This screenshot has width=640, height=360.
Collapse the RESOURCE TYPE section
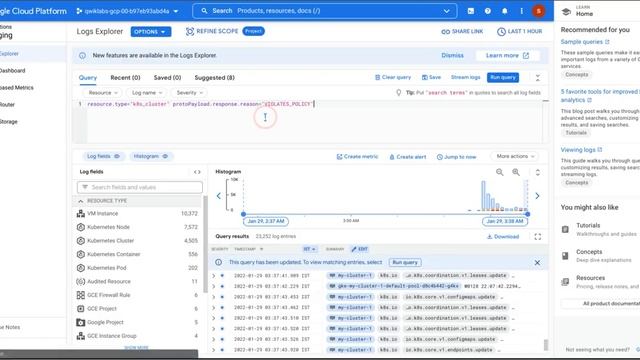click(81, 201)
